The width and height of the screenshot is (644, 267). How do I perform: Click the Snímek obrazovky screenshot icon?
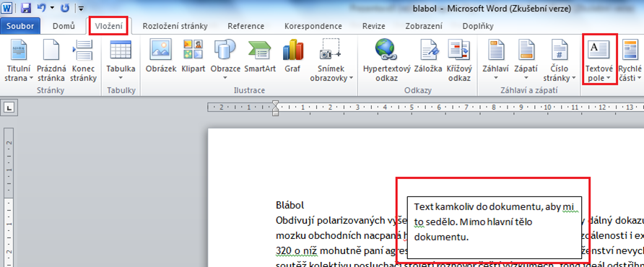point(330,49)
